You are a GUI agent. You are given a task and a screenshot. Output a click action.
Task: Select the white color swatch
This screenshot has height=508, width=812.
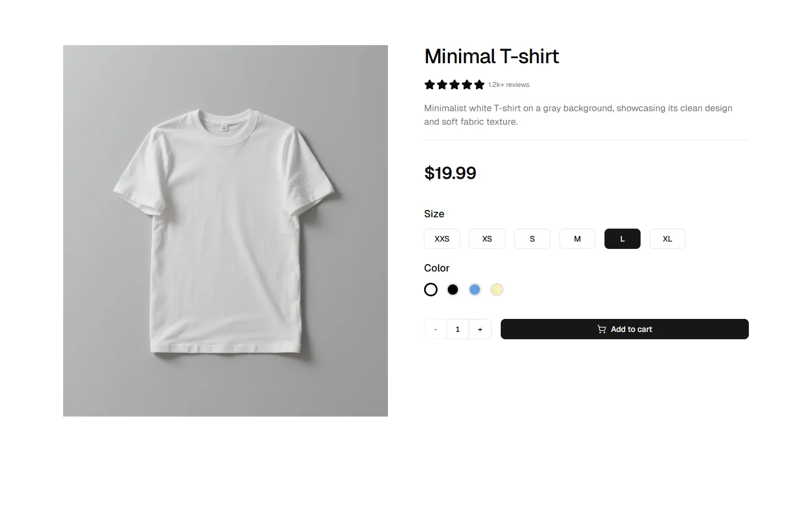point(430,289)
